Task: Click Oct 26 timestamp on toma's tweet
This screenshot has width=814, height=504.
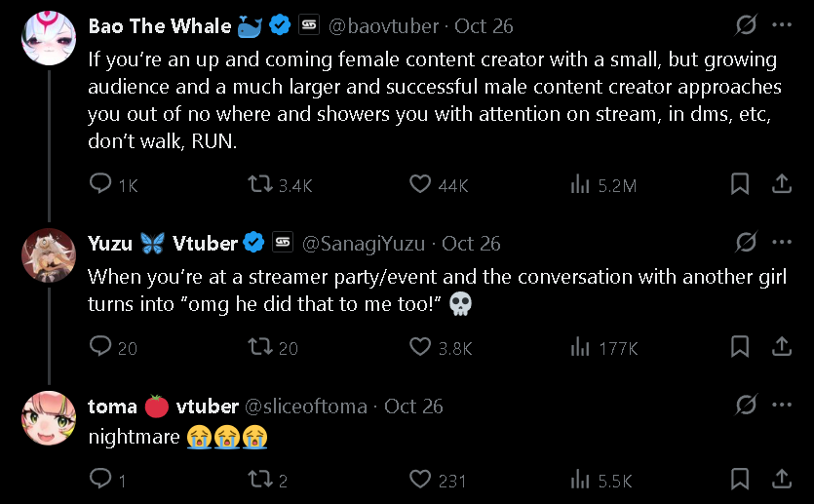Action: (x=413, y=407)
